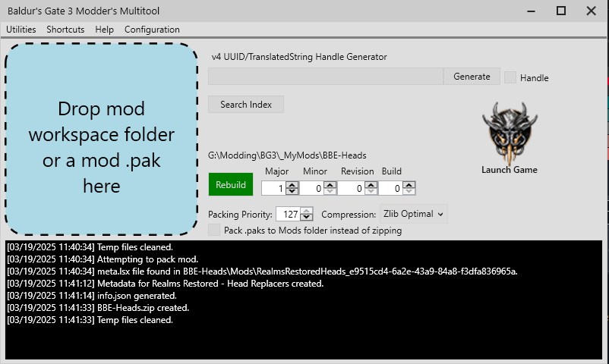Click the 'v4 UUID/TranslatedString Handle Generator' label
Screen dimensions: 609x364
pyautogui.click(x=299, y=57)
